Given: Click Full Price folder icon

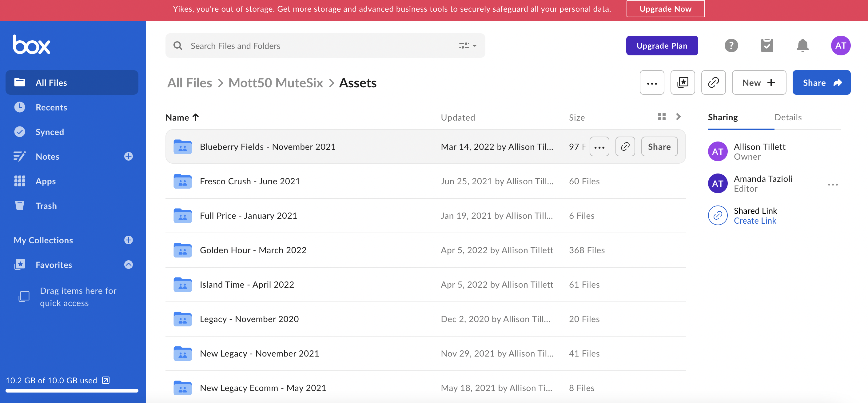Looking at the screenshot, I should pyautogui.click(x=182, y=215).
